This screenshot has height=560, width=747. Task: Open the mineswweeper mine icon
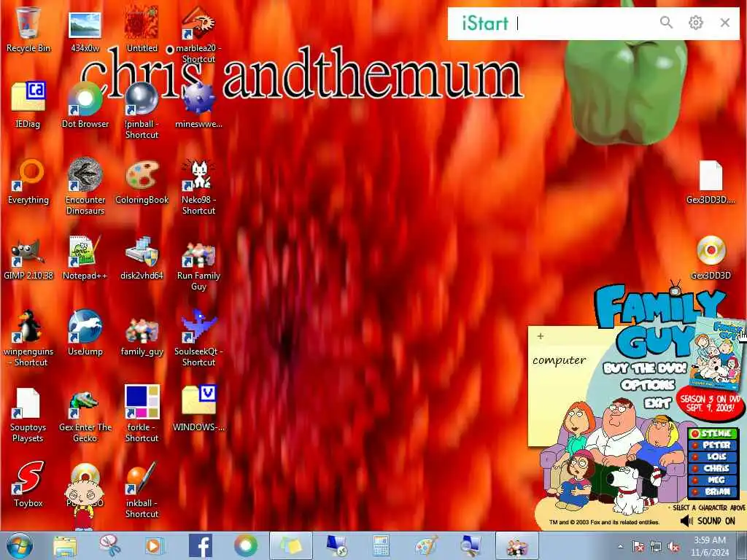click(198, 105)
